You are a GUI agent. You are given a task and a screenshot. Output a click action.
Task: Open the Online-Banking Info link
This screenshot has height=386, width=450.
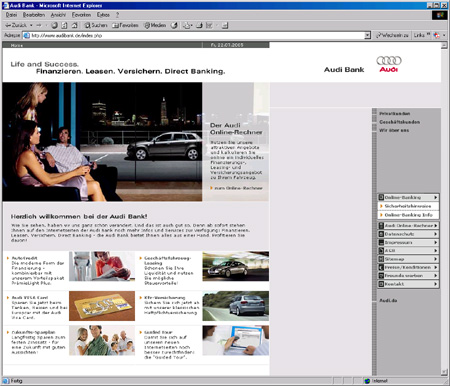tap(408, 215)
